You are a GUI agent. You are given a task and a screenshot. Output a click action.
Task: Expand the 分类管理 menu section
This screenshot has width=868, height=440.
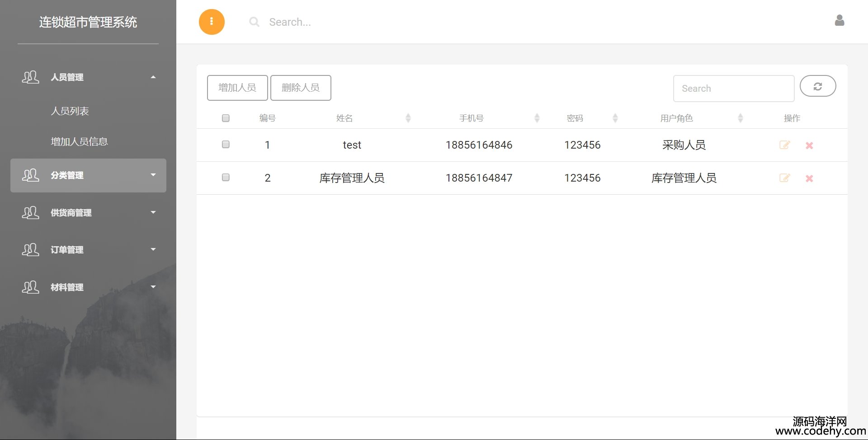(88, 175)
